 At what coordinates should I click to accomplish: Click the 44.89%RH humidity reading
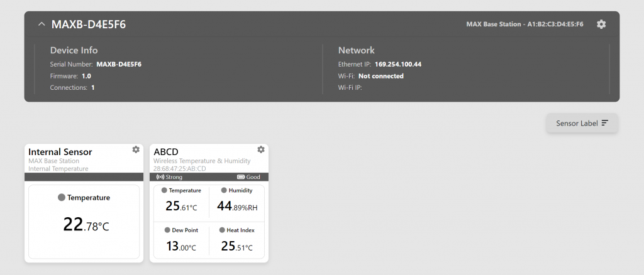(237, 206)
